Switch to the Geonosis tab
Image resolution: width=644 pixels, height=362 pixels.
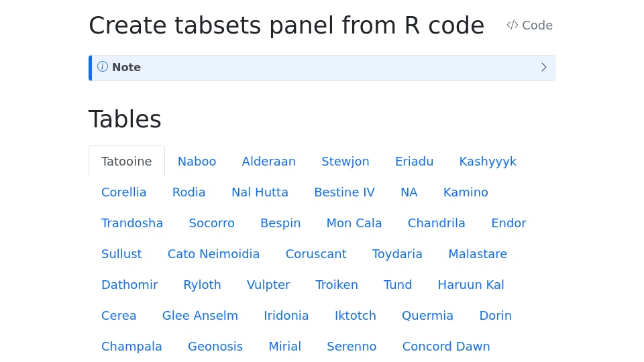215,346
